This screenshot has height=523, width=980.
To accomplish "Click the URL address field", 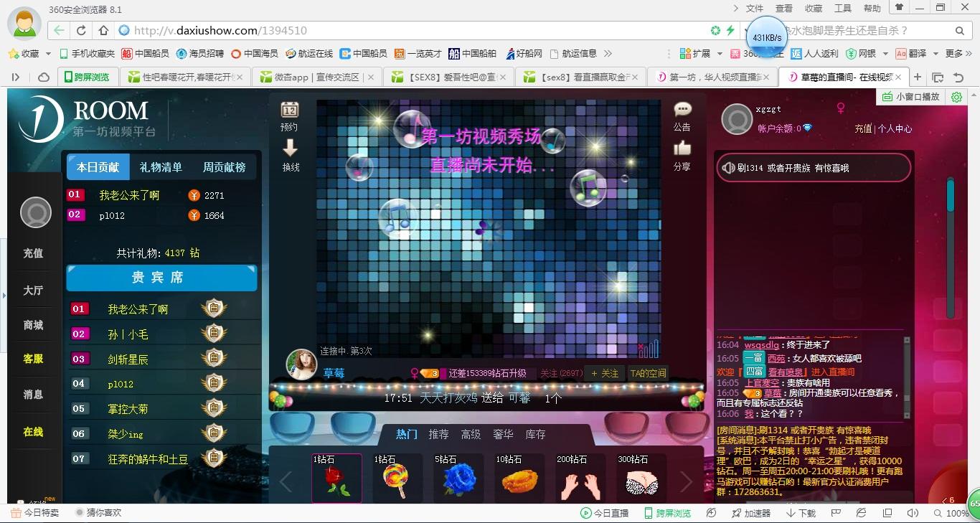I will pyautogui.click(x=416, y=30).
